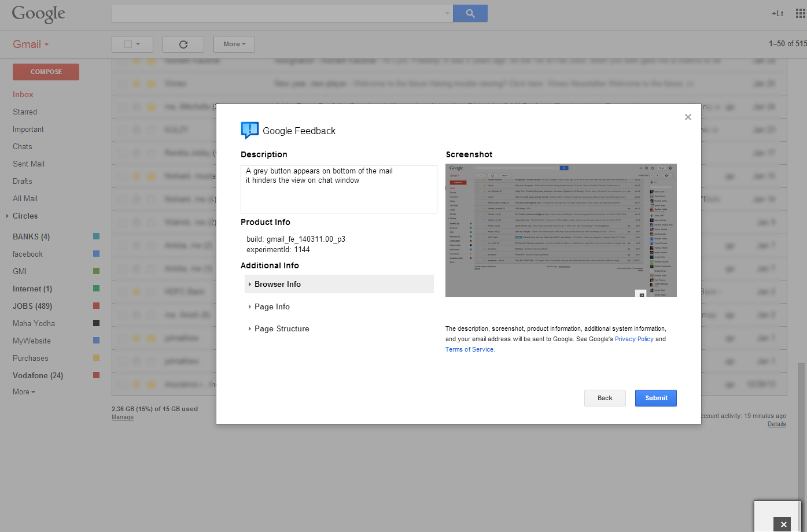The width and height of the screenshot is (807, 532).
Task: Open the Purchases label
Action: tap(31, 358)
